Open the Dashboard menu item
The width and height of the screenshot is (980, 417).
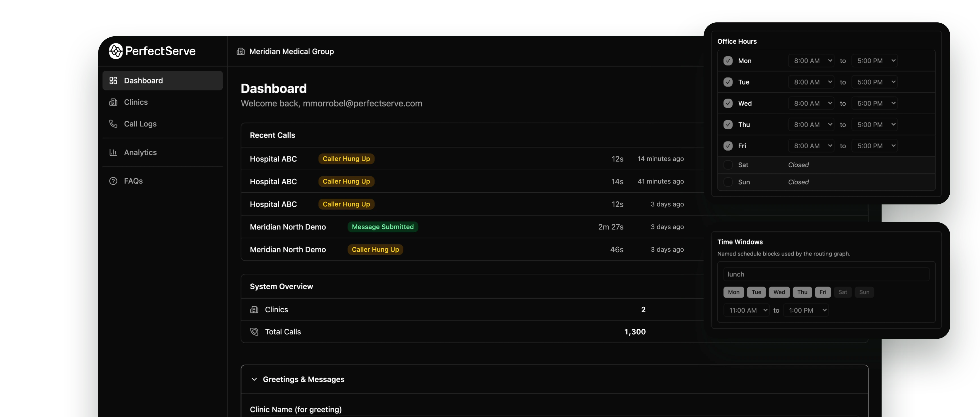(x=163, y=81)
